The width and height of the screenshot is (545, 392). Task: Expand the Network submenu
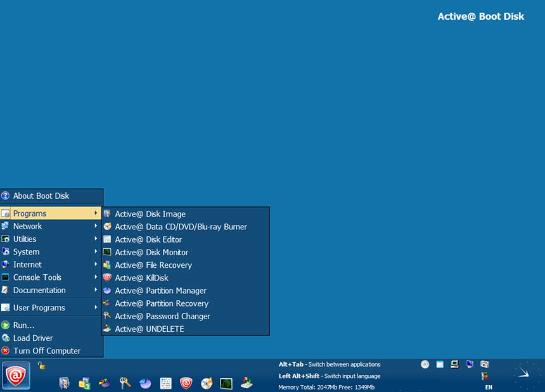click(x=51, y=226)
